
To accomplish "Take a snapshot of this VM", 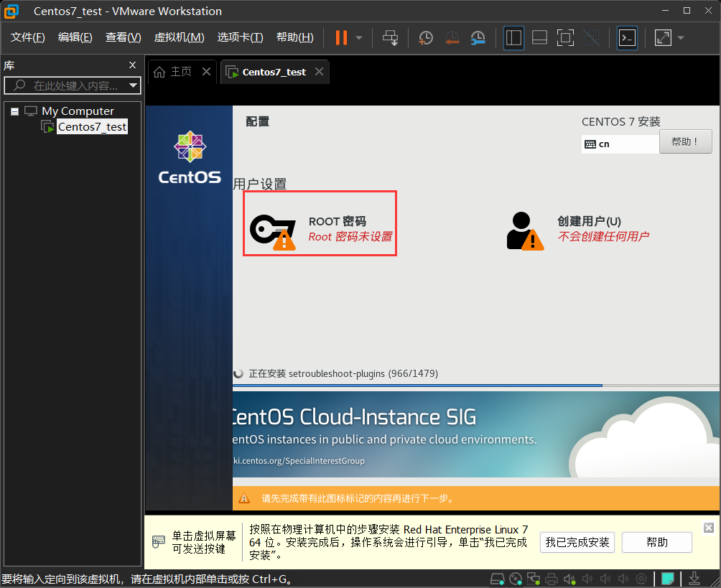I will (426, 38).
